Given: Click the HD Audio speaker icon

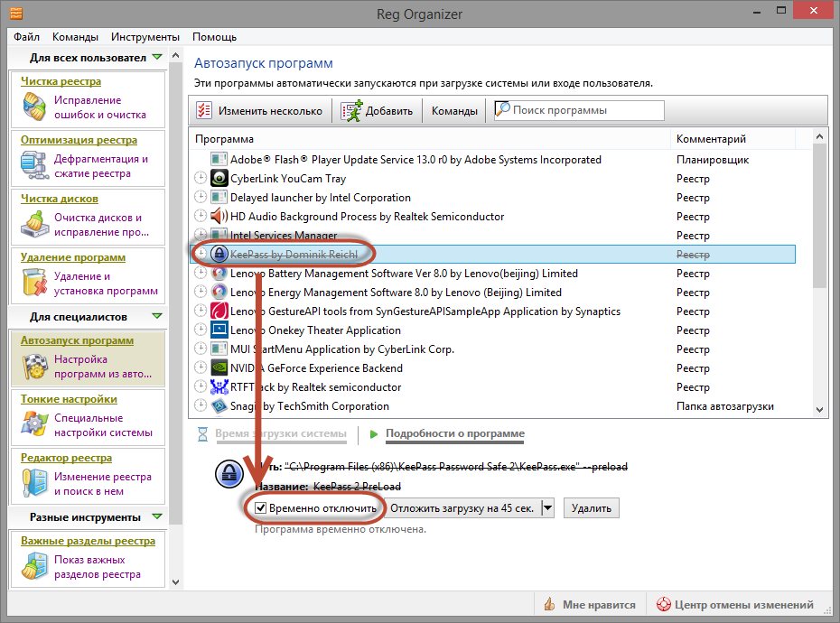Looking at the screenshot, I should 219,217.
